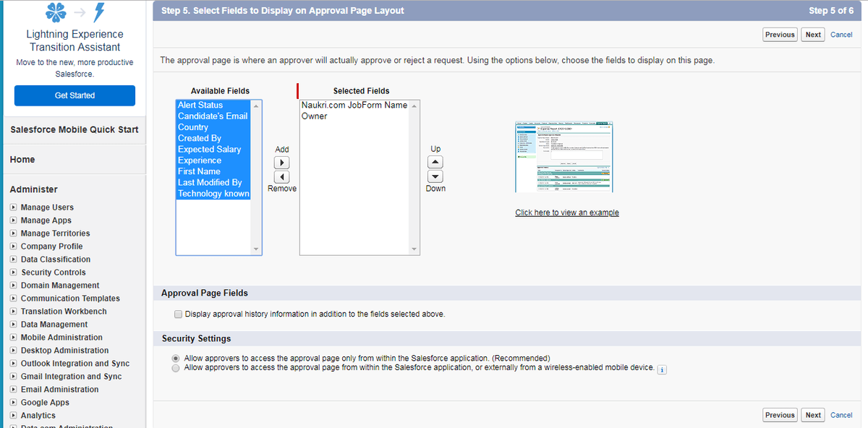Select wireless-enabled mobile device access option

pos(176,368)
